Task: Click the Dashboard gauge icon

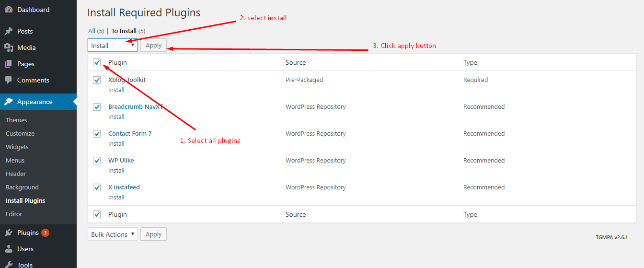Action: pyautogui.click(x=9, y=10)
